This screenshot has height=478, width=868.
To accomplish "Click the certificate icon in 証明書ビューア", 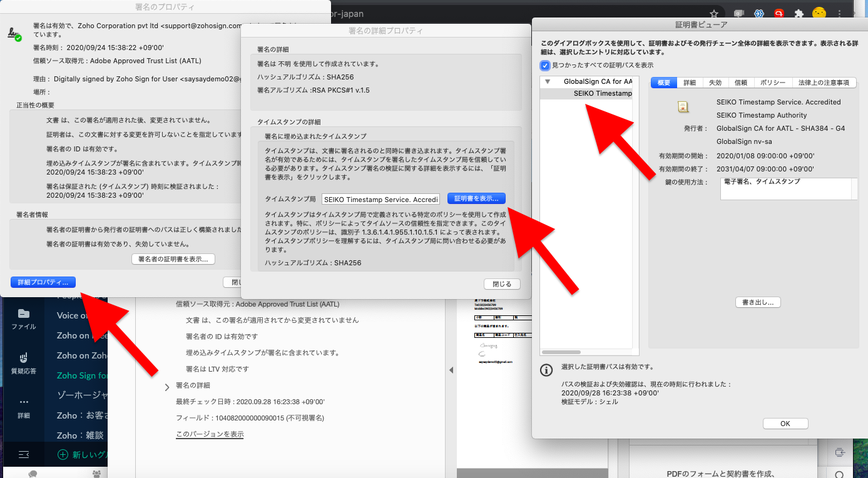I will pos(683,106).
